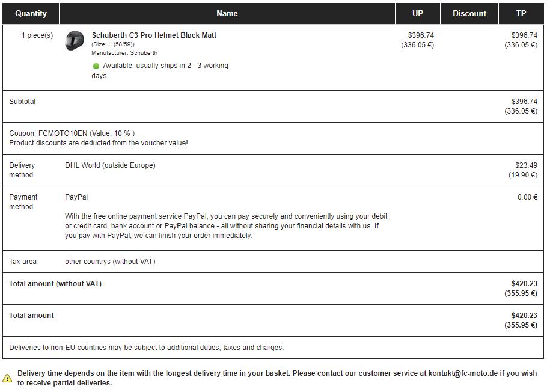Screen dimensions: 547x392
Task: Click the 'Manufacturer: Schuberth' text
Action: [124, 53]
